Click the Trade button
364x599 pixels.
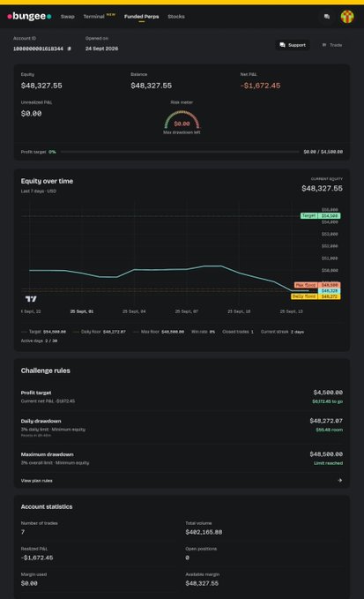tap(332, 45)
